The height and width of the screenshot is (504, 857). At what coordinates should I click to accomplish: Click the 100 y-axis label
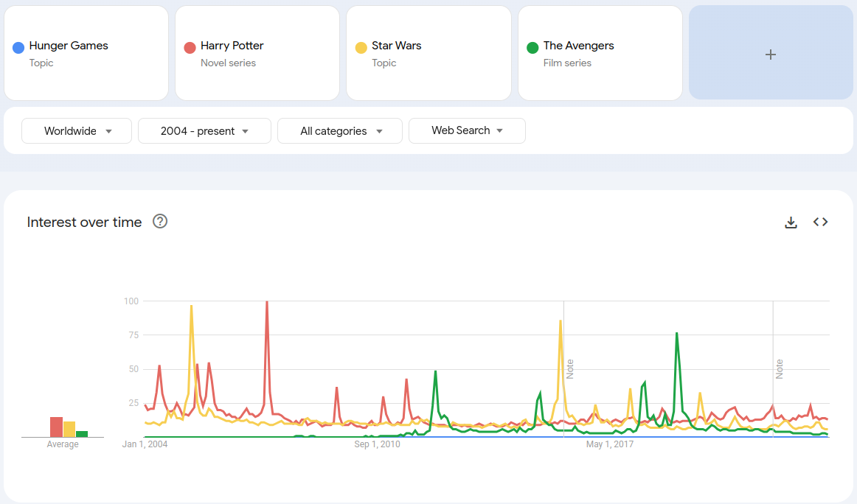pos(131,301)
